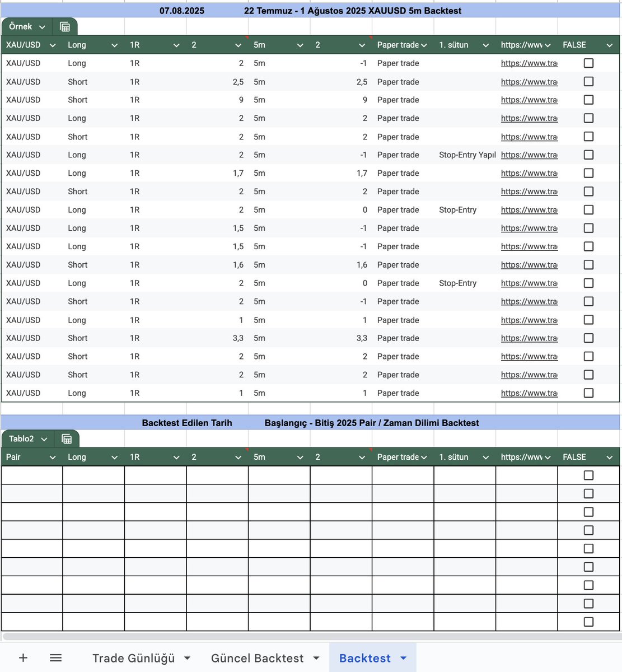Viewport: 622px width, 672px height.
Task: Open Paper trade column dropdown in Tablo2
Action: pos(424,458)
